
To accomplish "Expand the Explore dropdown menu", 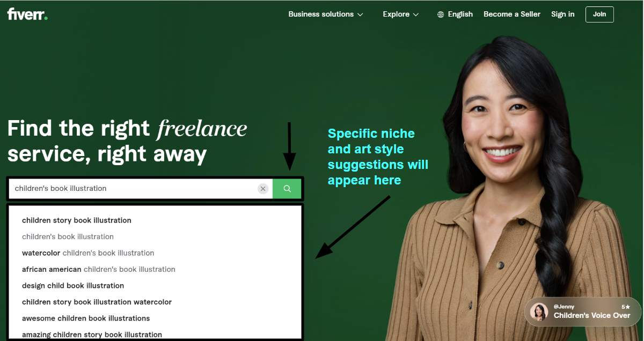I will (x=401, y=14).
